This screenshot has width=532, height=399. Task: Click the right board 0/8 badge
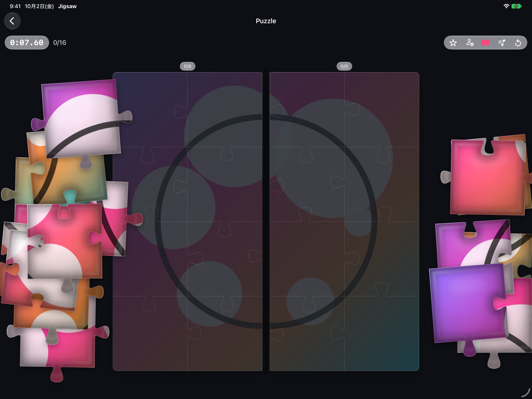(344, 66)
